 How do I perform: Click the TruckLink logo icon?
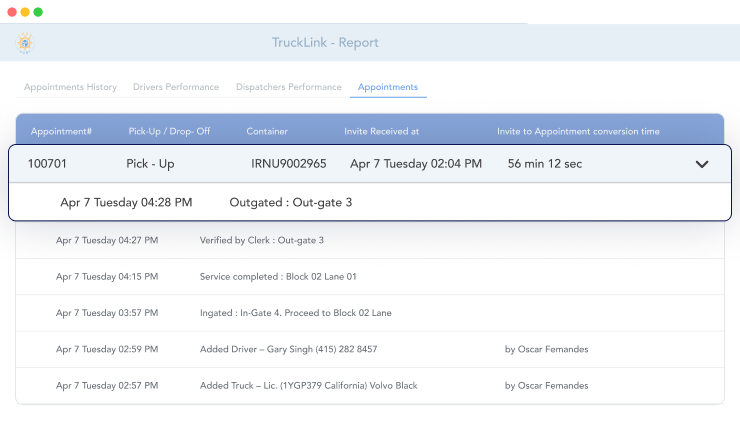pos(24,43)
